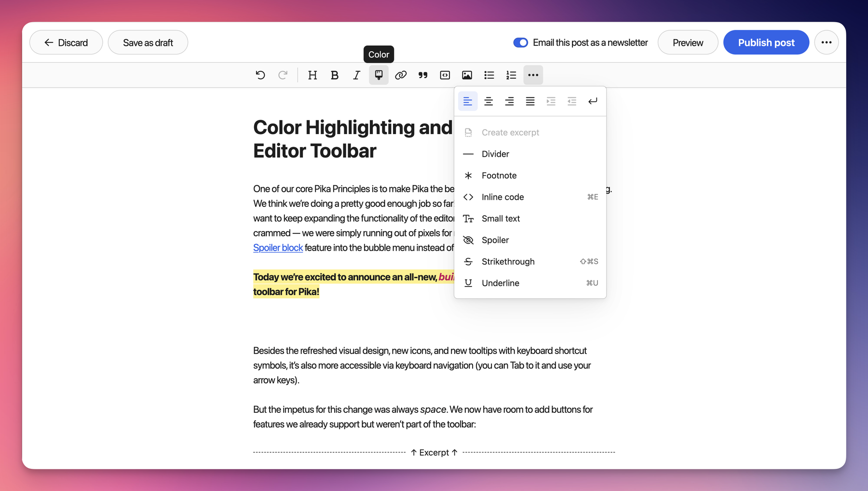Click Save as draft
Viewport: 868px width, 491px height.
tap(148, 42)
